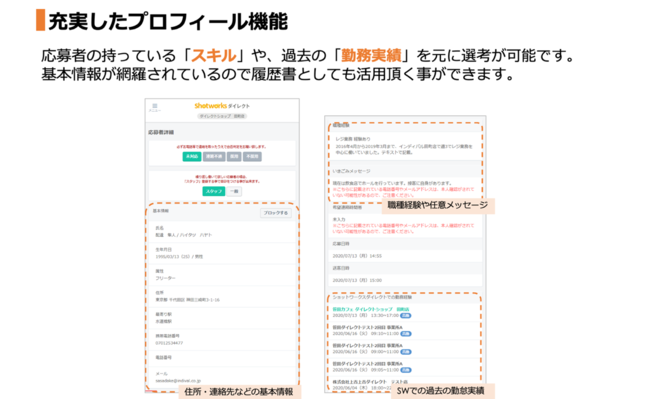This screenshot has height=399, width=650.
Task: Select the last grey status button in the row
Action: 252,157
